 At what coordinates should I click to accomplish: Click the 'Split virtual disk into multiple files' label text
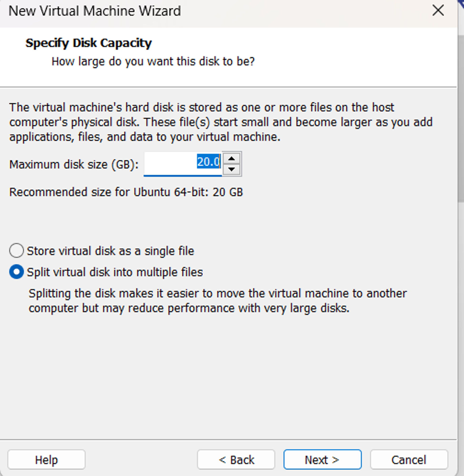pyautogui.click(x=115, y=272)
